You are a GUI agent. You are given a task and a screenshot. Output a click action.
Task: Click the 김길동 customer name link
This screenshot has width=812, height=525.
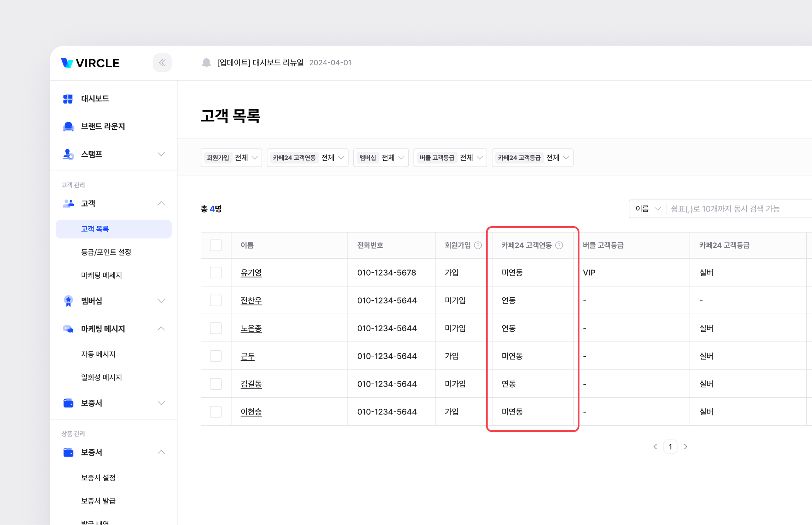tap(251, 384)
